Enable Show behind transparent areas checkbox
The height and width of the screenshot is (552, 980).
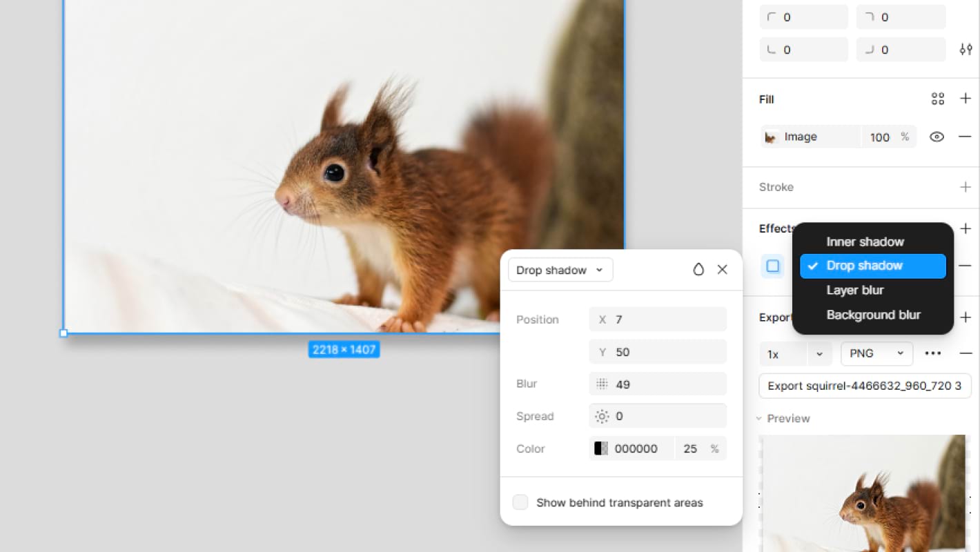(x=520, y=502)
